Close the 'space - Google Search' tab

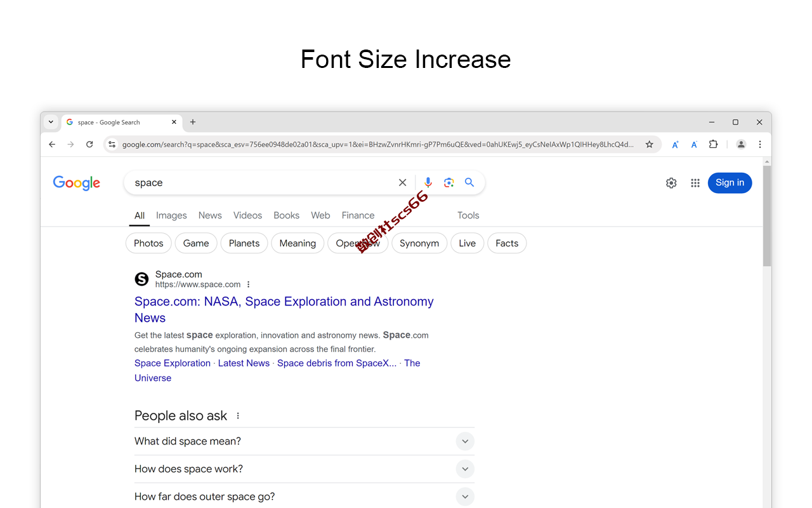(x=174, y=122)
